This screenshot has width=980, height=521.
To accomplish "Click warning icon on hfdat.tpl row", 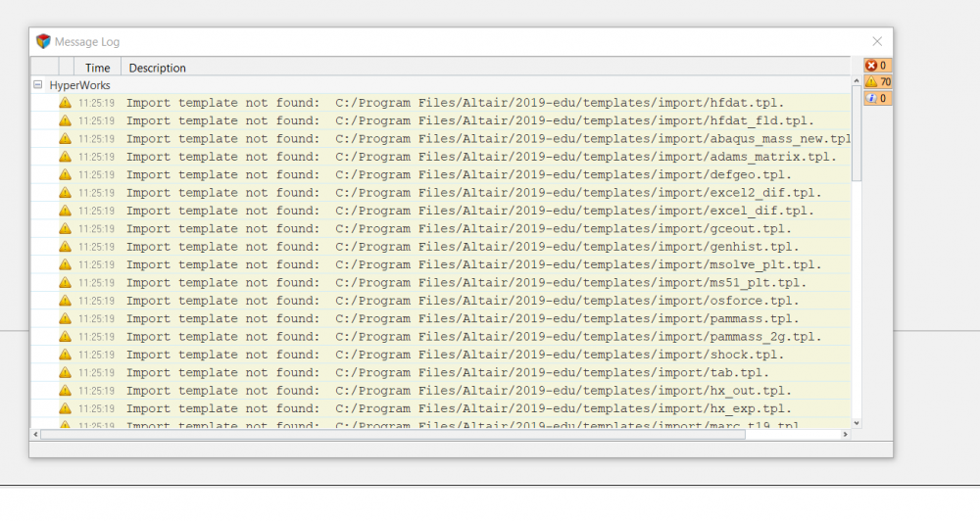I will pyautogui.click(x=65, y=103).
